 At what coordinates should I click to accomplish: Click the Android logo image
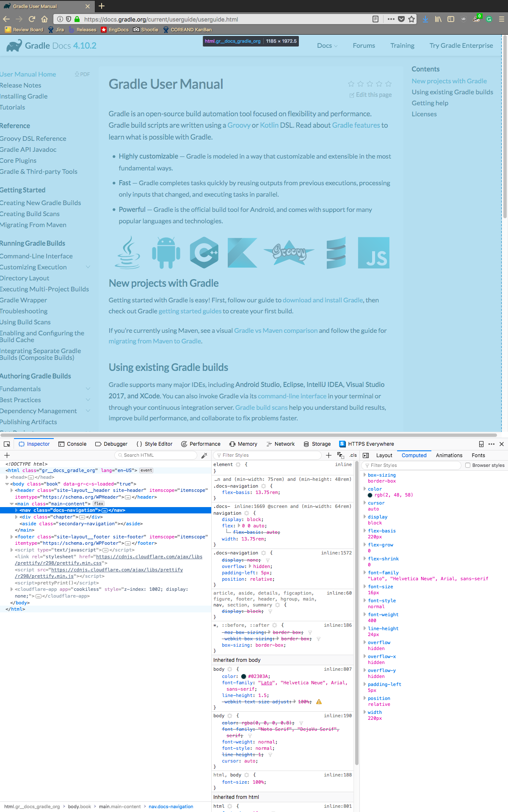166,252
